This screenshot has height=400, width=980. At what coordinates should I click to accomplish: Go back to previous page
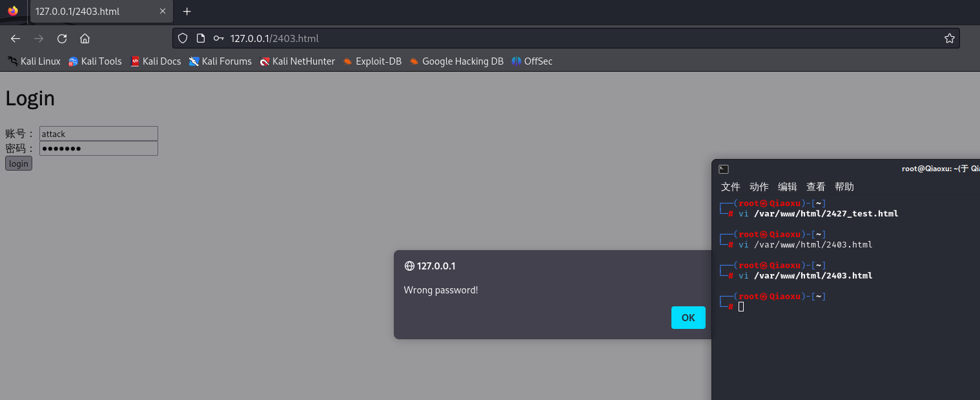click(x=15, y=38)
